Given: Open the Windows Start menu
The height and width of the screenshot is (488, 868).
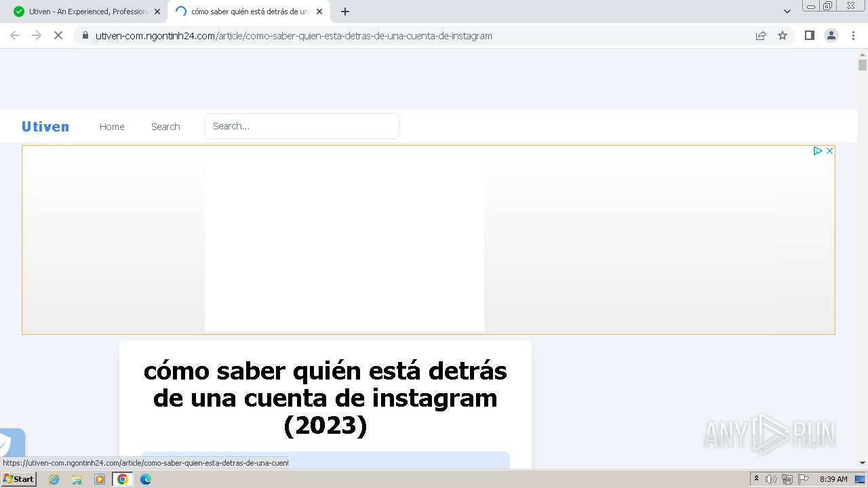Looking at the screenshot, I should [19, 479].
